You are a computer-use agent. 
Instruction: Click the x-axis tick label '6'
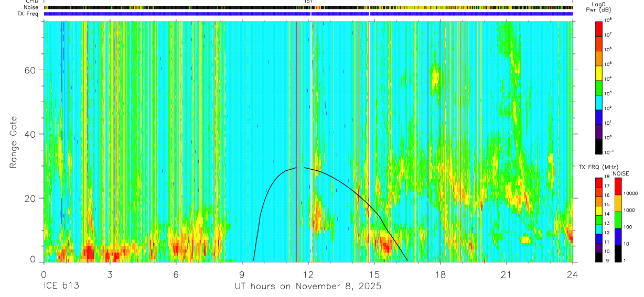[x=176, y=274]
